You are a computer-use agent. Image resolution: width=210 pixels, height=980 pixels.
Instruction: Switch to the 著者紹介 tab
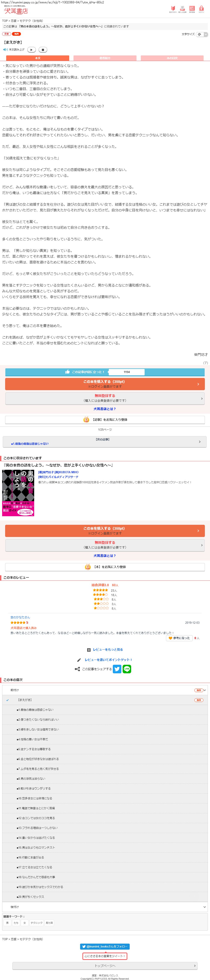pos(105,58)
